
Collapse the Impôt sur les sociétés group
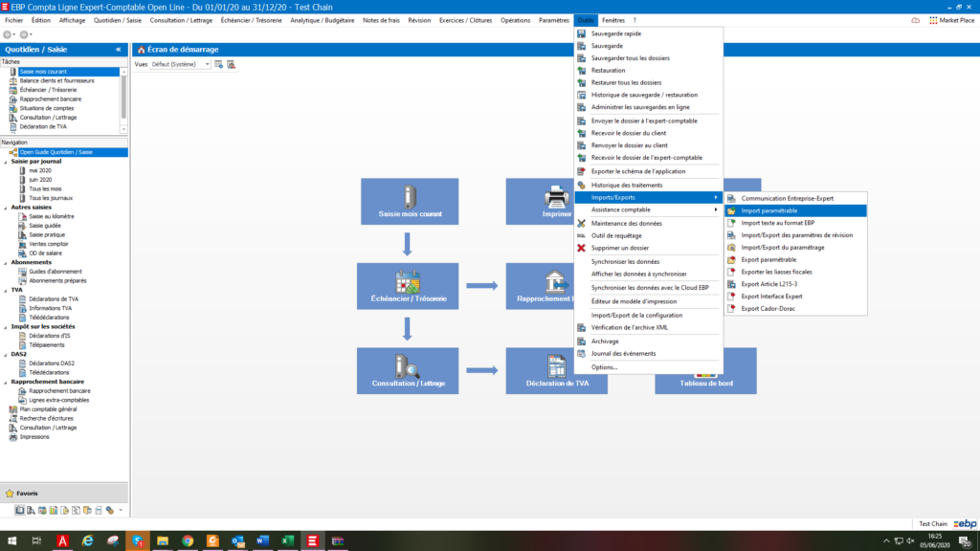coord(6,327)
